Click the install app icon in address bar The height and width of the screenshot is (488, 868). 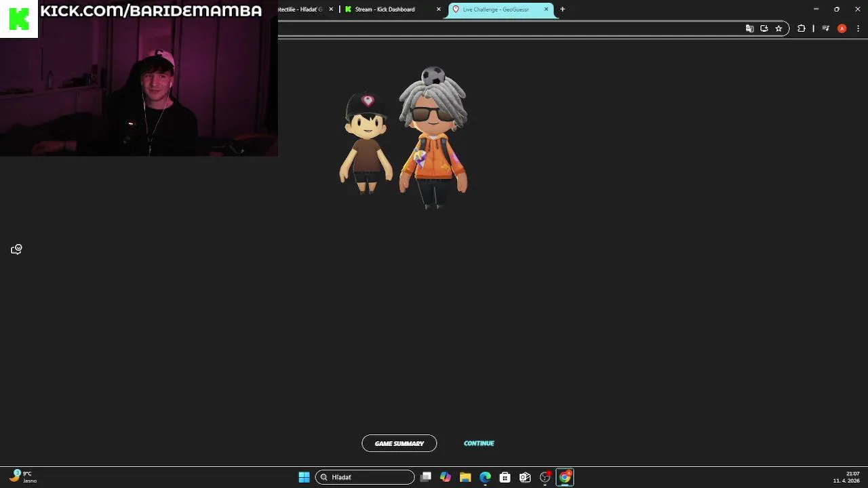764,28
